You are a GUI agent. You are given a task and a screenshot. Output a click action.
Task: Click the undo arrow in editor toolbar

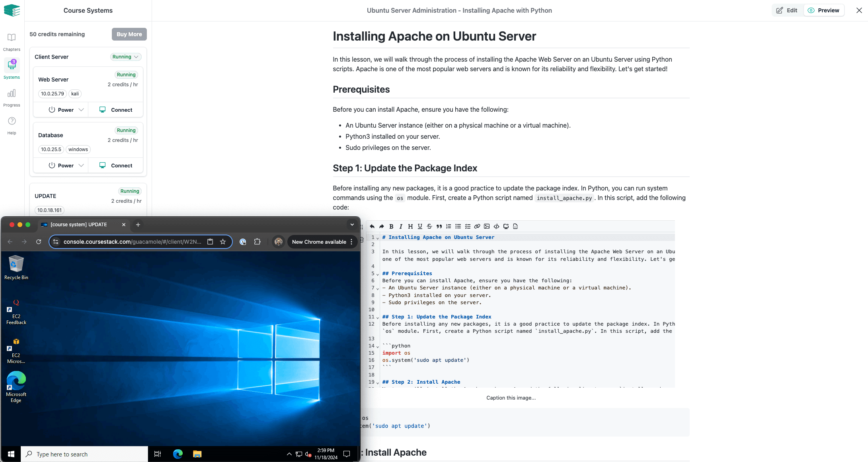(372, 226)
